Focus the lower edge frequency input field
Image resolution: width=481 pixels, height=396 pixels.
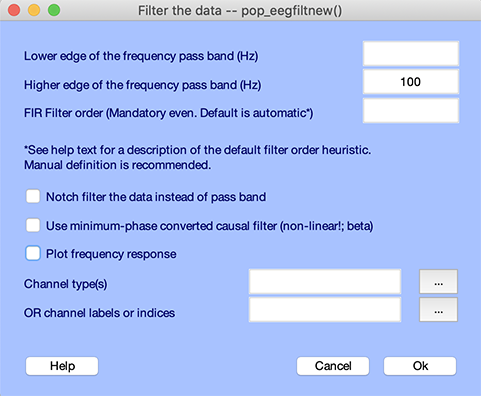coord(411,54)
